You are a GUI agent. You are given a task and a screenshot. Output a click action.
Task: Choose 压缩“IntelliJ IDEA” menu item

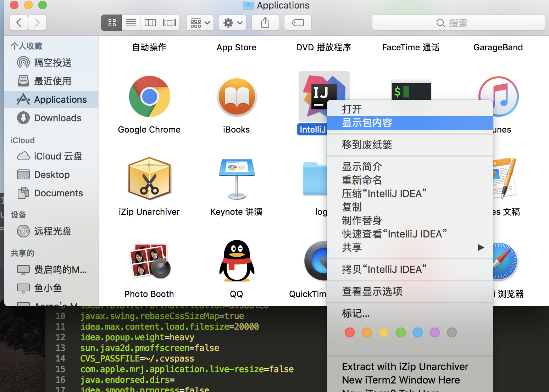410,194
